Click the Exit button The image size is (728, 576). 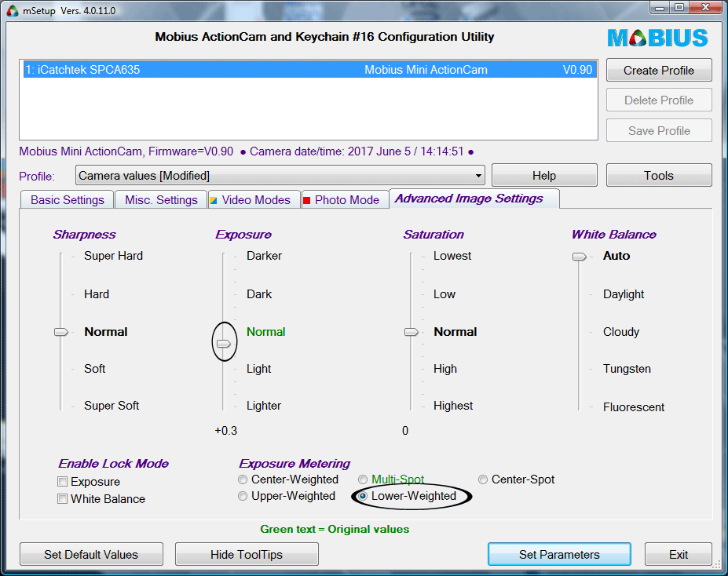(x=679, y=555)
